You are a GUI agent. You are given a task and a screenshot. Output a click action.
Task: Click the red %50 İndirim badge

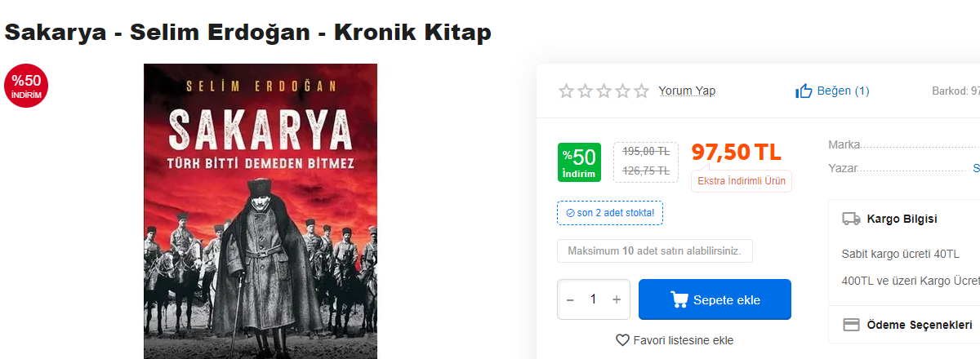tap(26, 86)
